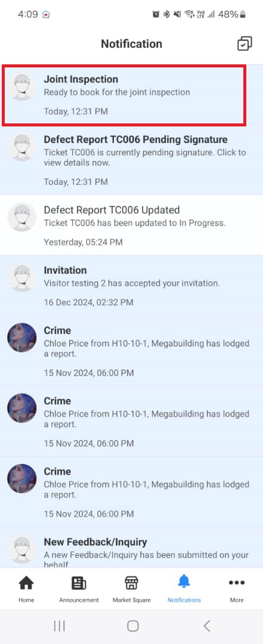Open Android recent apps button
This screenshot has width=263, height=644.
(60, 626)
